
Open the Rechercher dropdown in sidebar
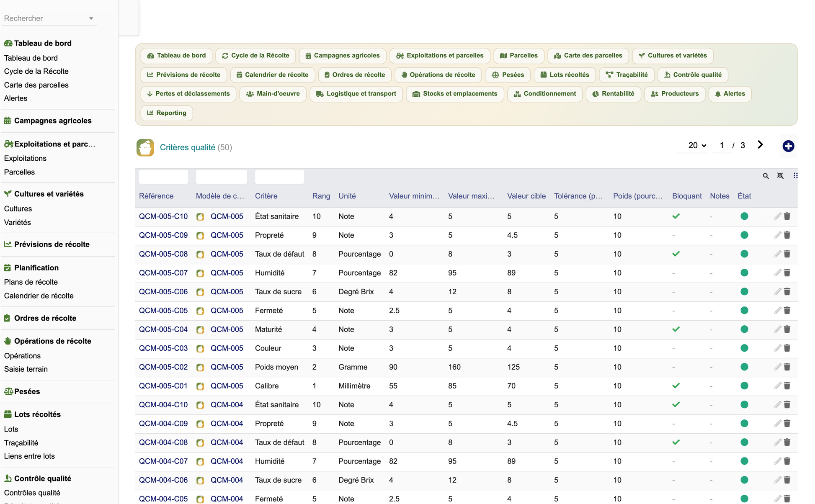[x=49, y=18]
